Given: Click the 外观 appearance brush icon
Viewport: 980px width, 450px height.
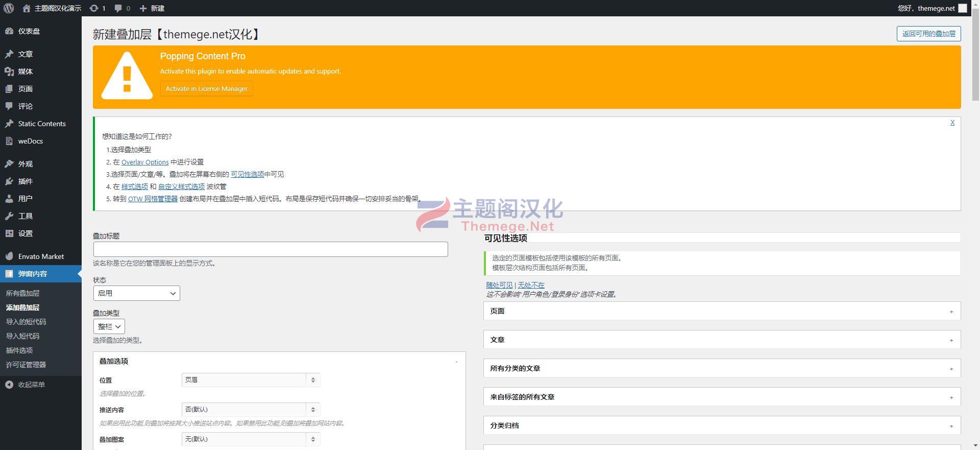Looking at the screenshot, I should (x=9, y=164).
